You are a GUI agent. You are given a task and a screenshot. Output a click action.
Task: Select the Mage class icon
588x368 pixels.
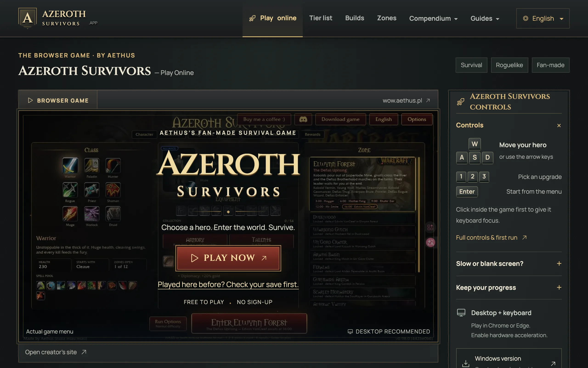click(x=70, y=214)
